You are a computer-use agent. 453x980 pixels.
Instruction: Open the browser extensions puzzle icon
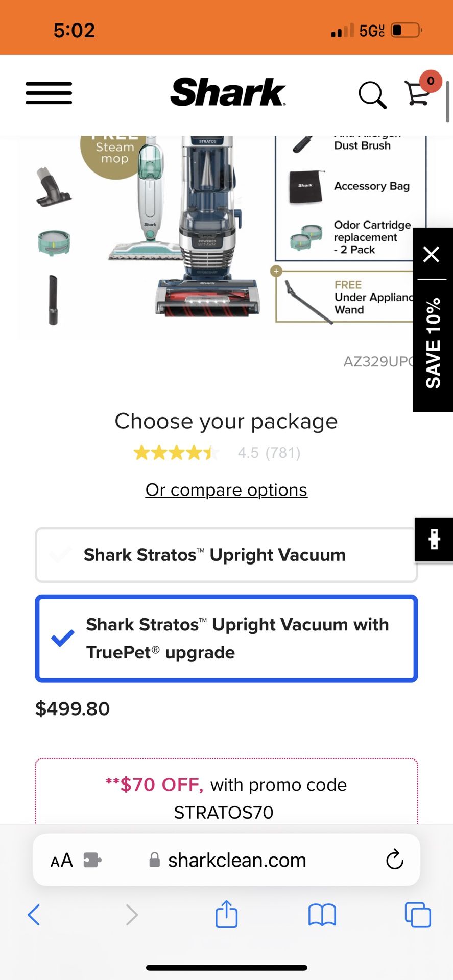pos(92,860)
